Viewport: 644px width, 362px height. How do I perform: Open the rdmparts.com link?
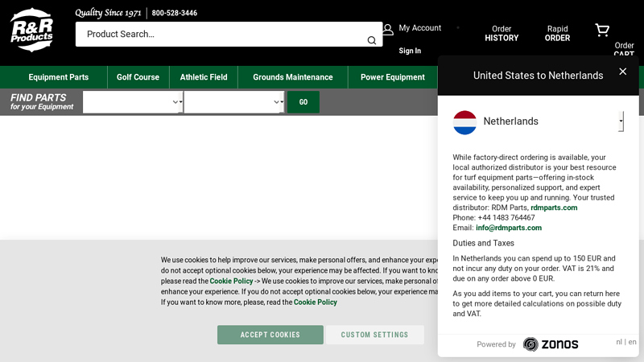click(x=554, y=208)
